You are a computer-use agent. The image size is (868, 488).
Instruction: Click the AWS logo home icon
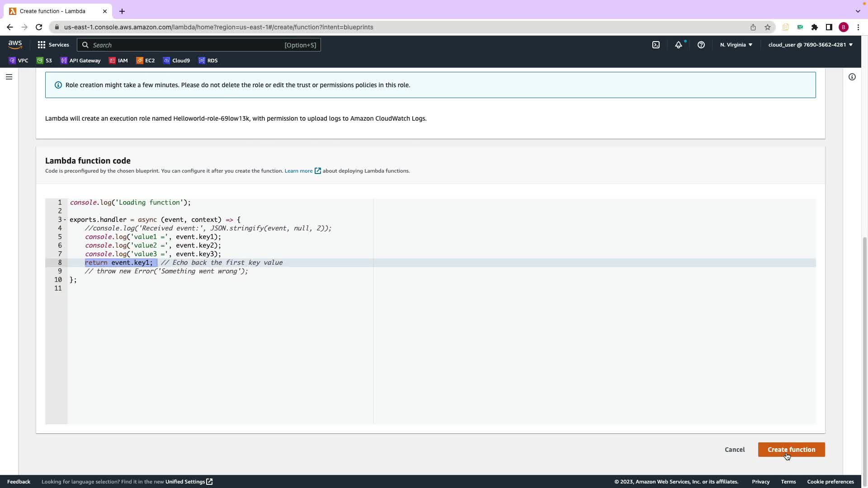pos(15,44)
